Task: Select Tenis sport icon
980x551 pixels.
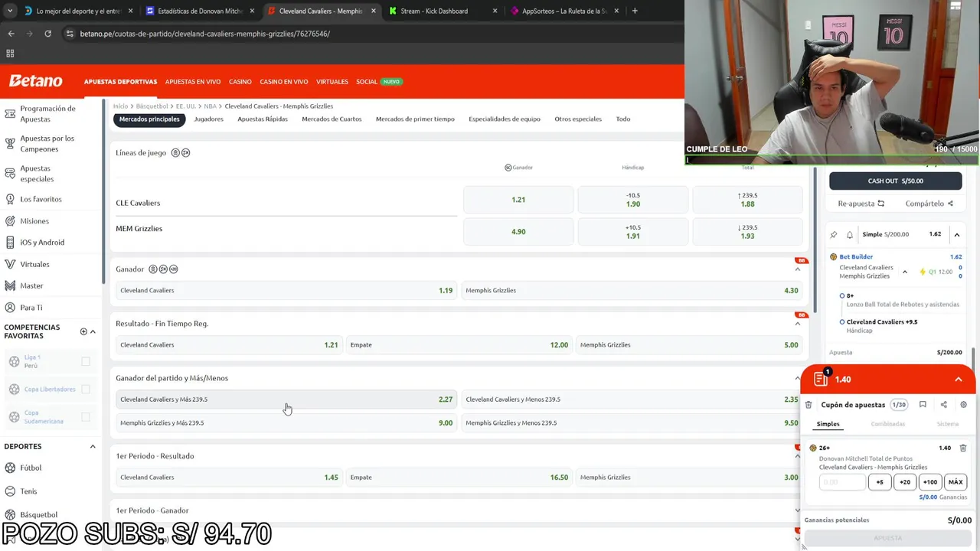Action: (10, 491)
